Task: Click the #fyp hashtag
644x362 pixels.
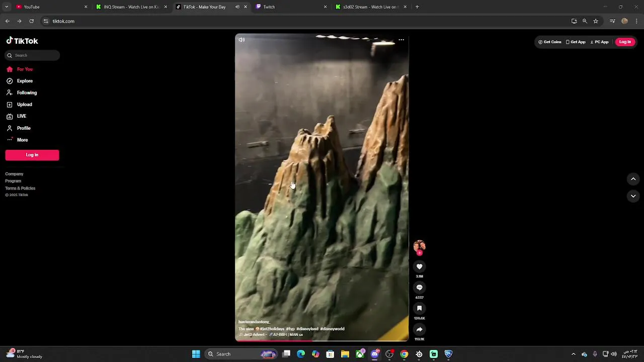Action: point(290,329)
